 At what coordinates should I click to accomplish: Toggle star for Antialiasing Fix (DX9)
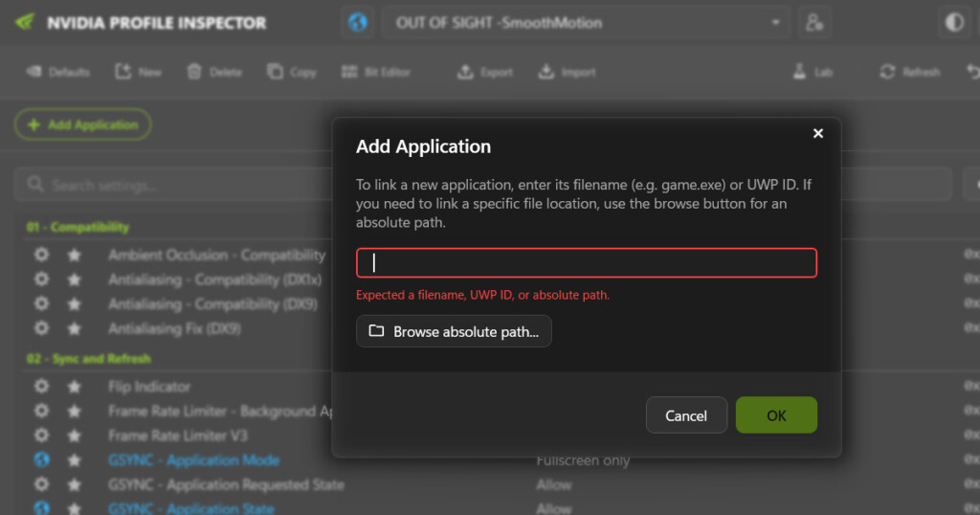coord(75,328)
